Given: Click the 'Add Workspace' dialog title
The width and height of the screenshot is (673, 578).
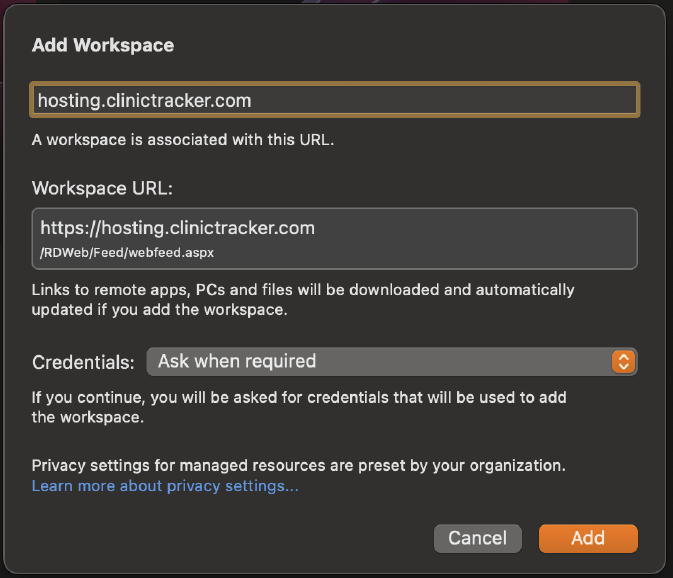Looking at the screenshot, I should point(103,45).
